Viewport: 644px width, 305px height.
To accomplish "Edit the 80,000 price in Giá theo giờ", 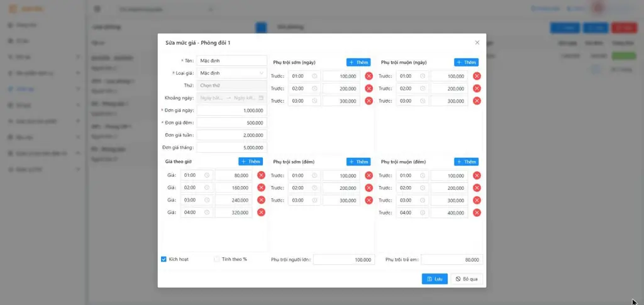I will point(234,175).
